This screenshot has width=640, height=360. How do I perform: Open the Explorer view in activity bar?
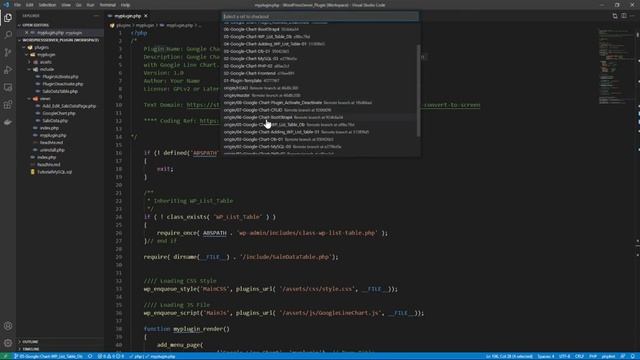[8, 18]
